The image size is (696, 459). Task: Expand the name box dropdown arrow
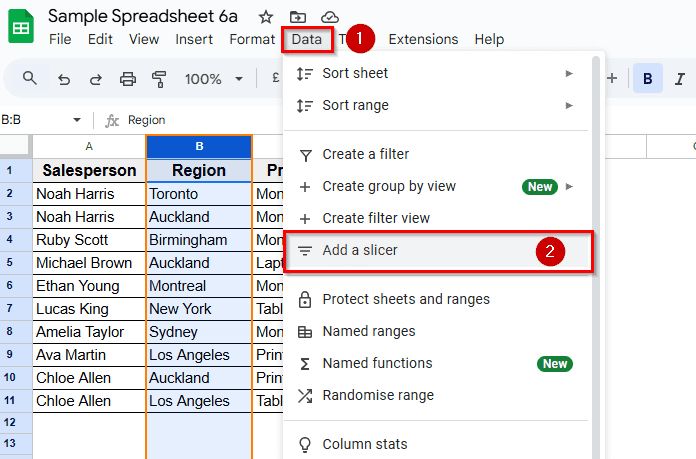(77, 120)
